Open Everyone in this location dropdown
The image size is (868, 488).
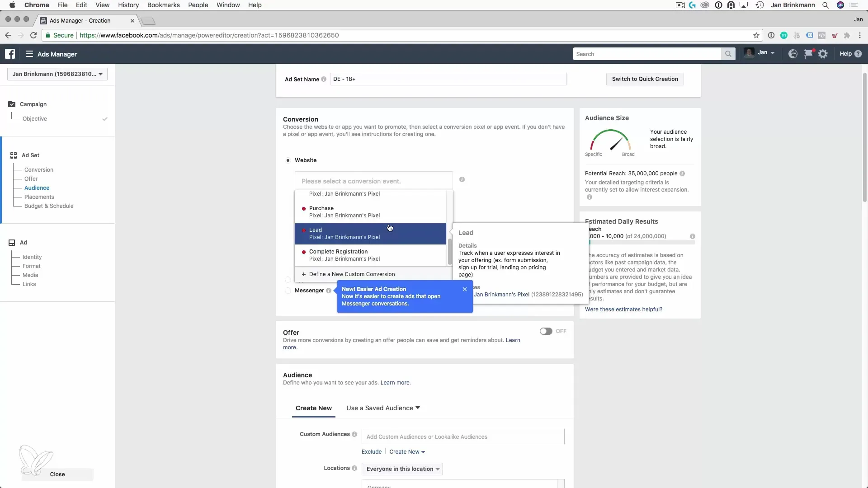tap(402, 469)
